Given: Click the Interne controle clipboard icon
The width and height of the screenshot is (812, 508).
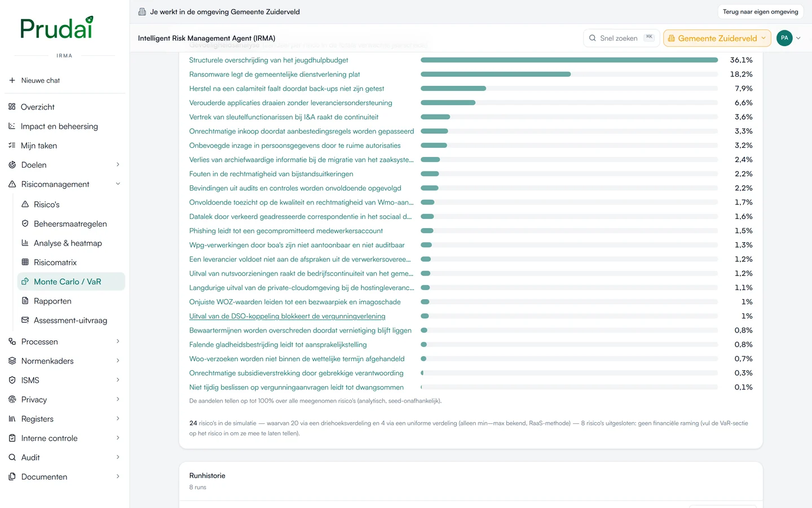Looking at the screenshot, I should [x=12, y=438].
